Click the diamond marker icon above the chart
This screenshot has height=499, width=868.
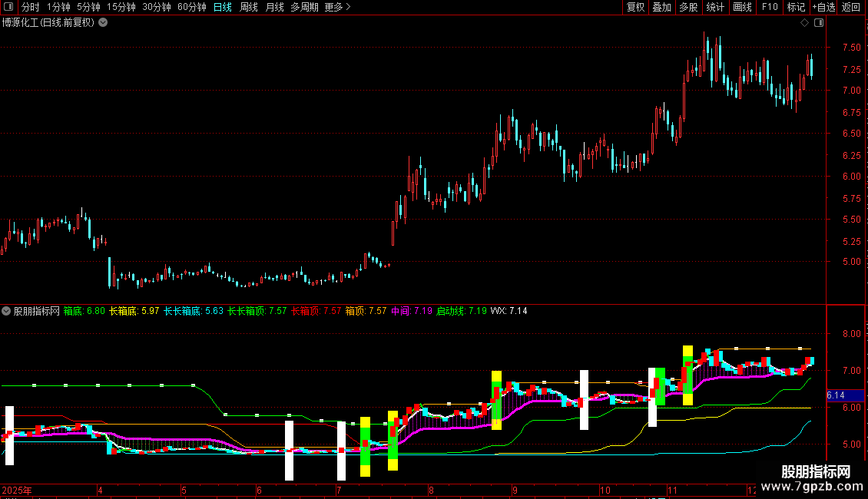coord(804,23)
